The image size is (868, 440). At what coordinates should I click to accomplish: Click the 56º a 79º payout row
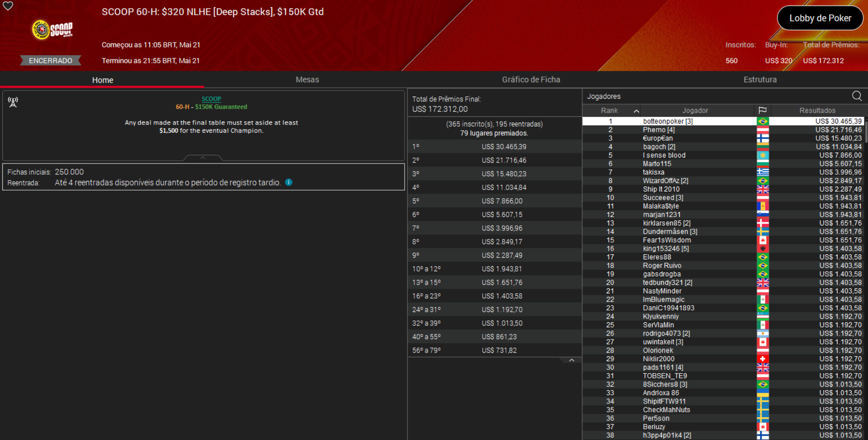click(x=495, y=350)
